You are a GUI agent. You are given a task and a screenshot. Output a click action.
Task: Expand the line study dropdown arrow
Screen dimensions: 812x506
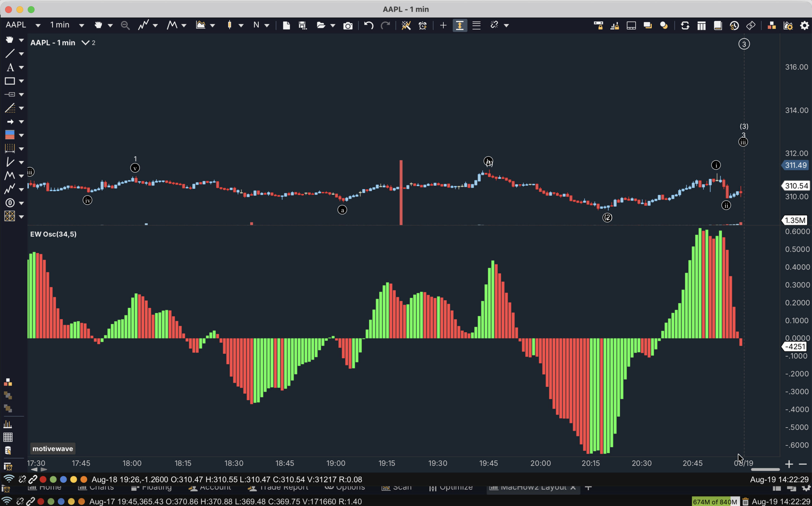click(x=155, y=26)
